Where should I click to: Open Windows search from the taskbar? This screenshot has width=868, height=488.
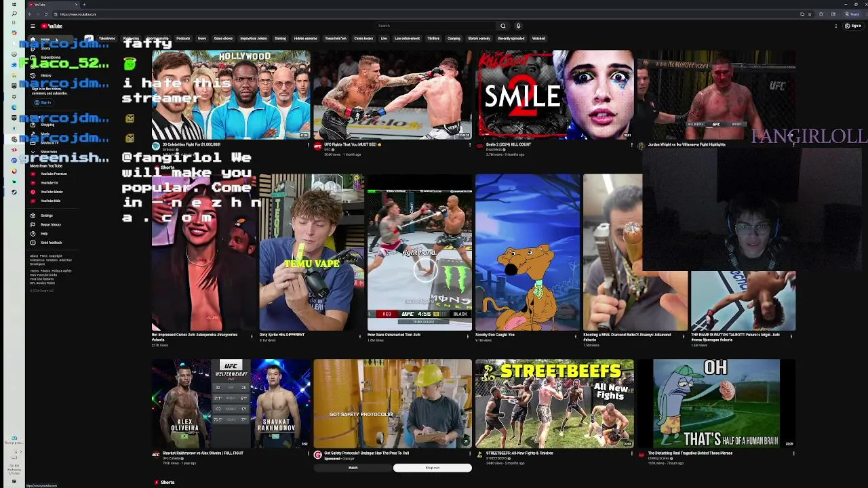[x=14, y=14]
